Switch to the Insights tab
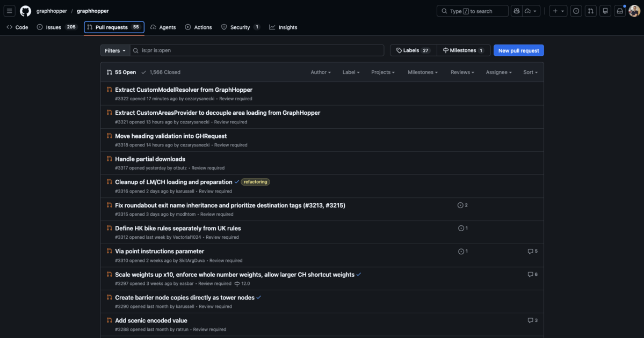Screen dimensions: 644x338 (283, 27)
